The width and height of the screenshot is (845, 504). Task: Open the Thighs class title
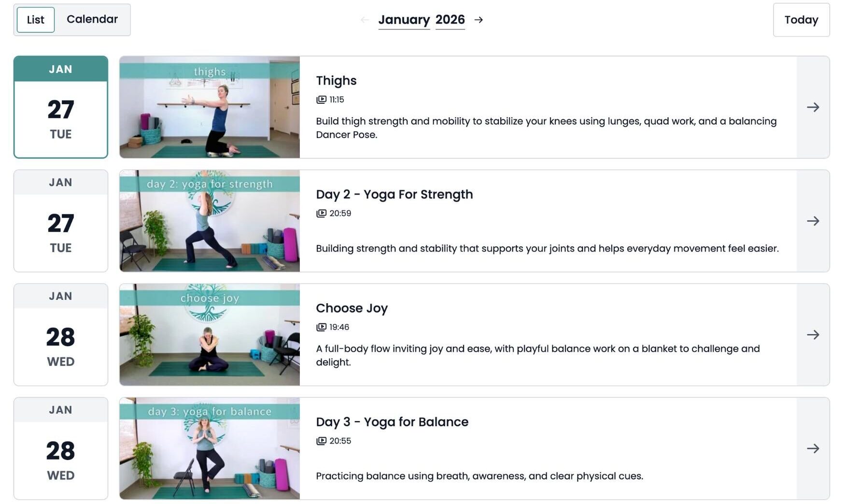coord(336,81)
